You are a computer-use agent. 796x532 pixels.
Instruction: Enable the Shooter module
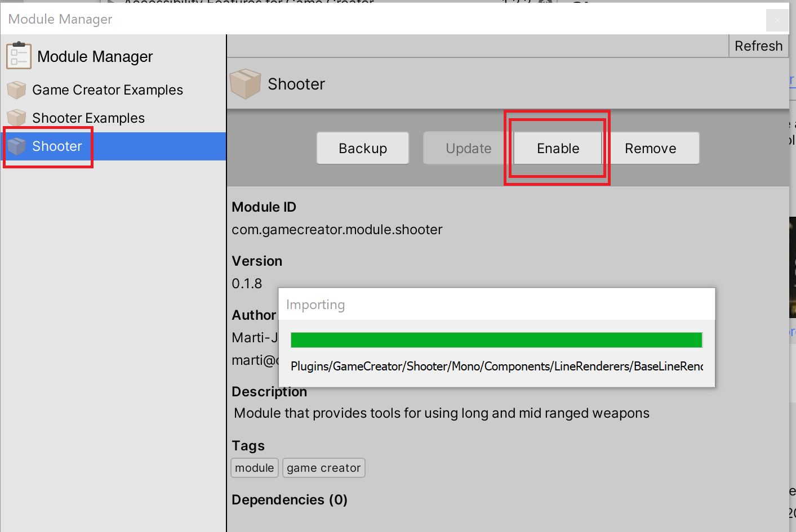(x=558, y=148)
